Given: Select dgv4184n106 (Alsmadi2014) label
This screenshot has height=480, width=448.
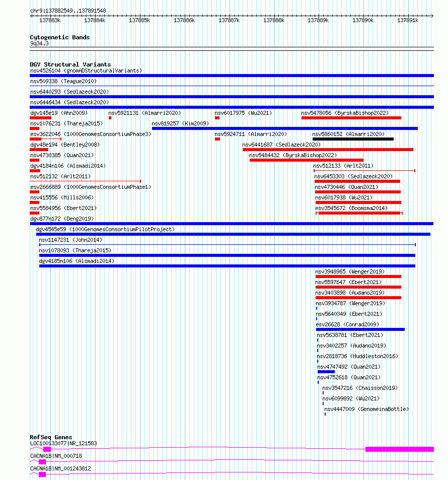Looking at the screenshot, I should [x=68, y=166].
